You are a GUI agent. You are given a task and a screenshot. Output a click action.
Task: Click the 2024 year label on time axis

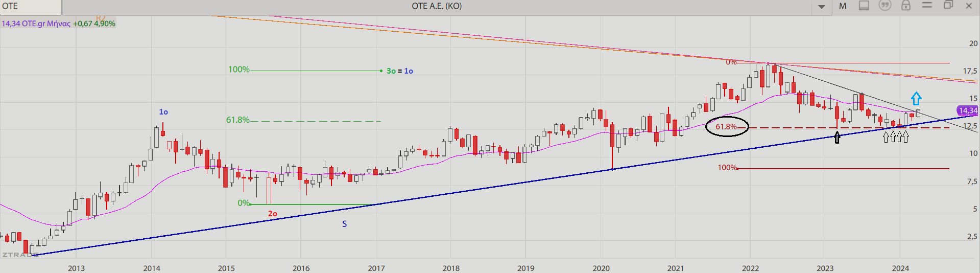[900, 268]
